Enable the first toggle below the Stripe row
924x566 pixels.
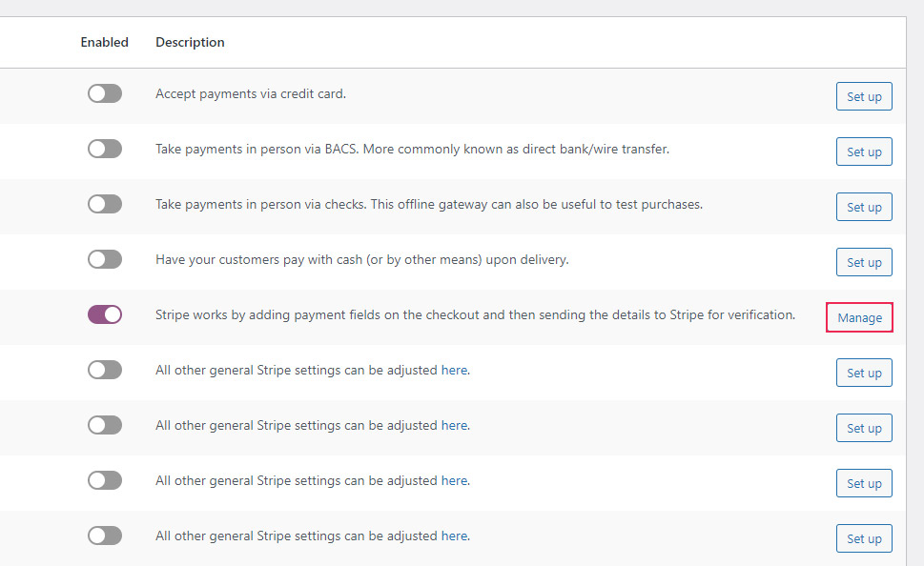coord(105,370)
